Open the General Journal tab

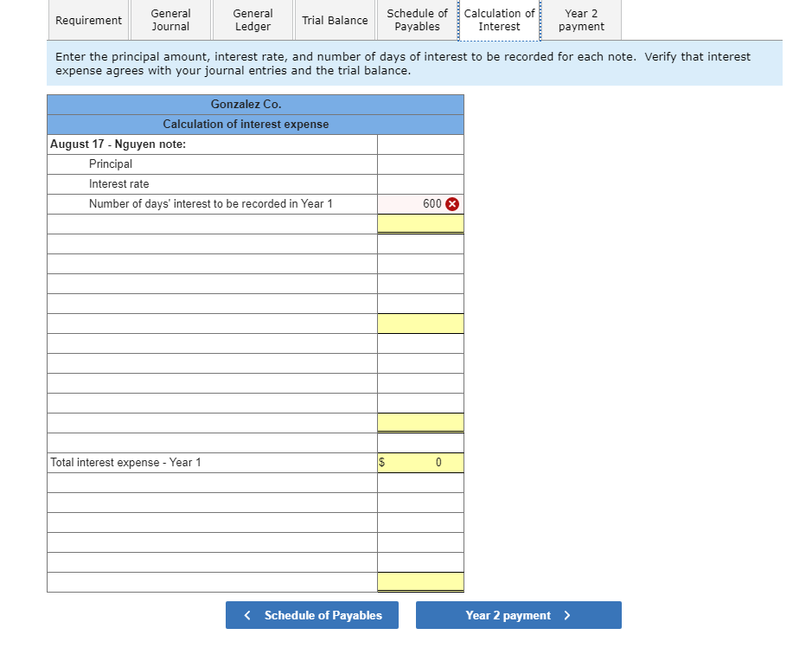click(x=169, y=20)
